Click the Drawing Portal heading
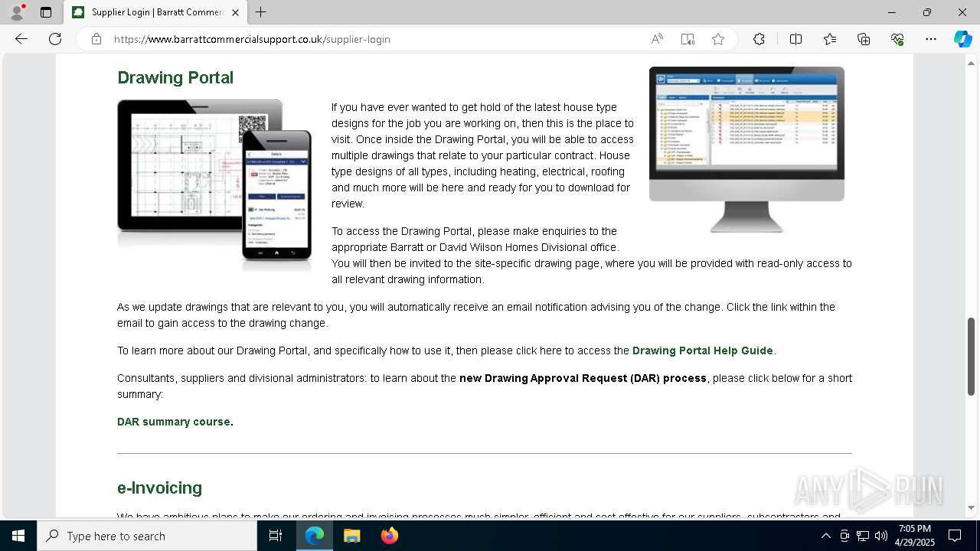Screen dimensions: 980x551 click(175, 78)
